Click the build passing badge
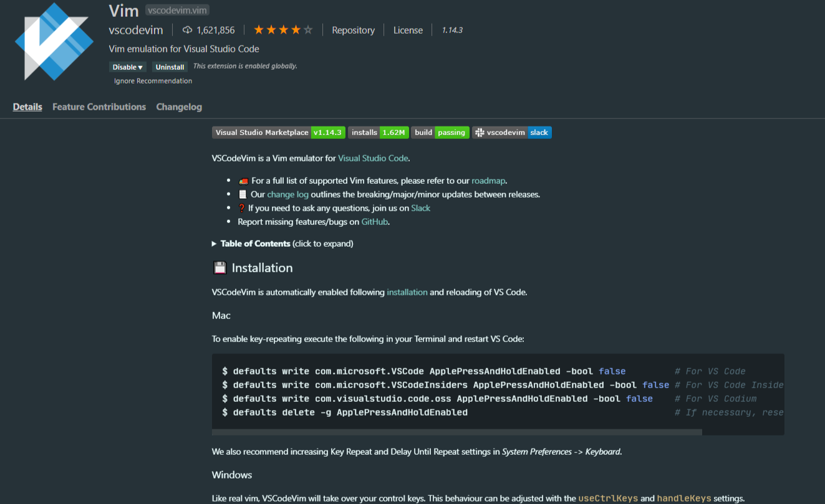Image resolution: width=825 pixels, height=504 pixels. click(440, 132)
